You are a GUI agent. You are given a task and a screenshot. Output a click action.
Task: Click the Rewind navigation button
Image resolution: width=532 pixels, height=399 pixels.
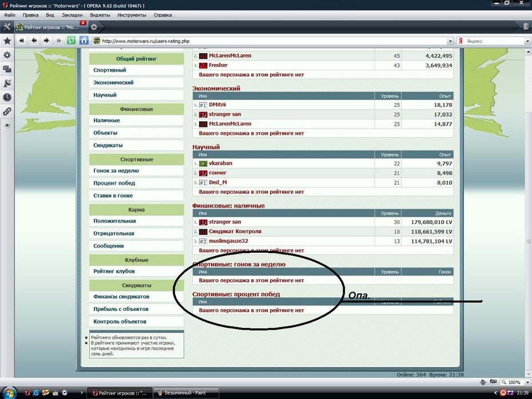click(x=22, y=41)
